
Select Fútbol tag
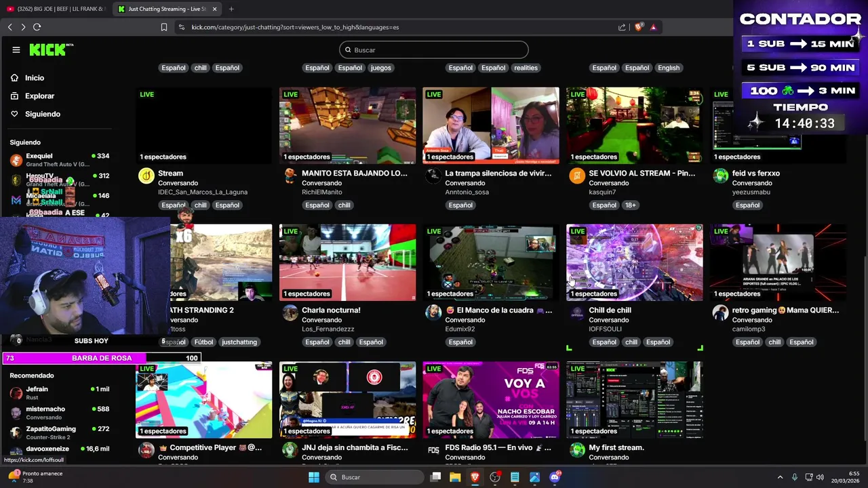(203, 342)
